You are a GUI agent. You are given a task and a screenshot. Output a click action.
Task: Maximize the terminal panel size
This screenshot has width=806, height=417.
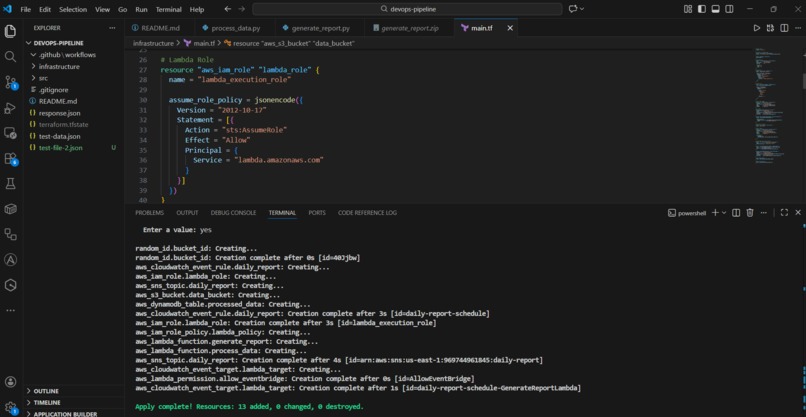point(784,212)
